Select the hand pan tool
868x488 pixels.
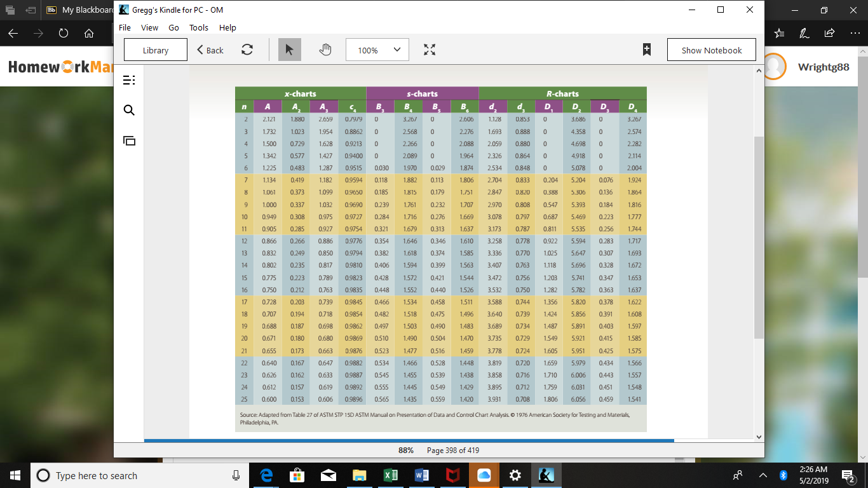pyautogui.click(x=325, y=50)
